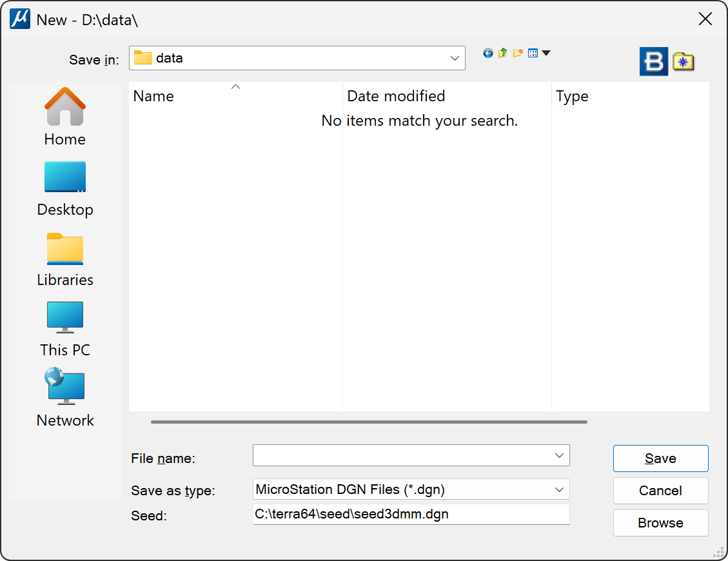Image resolution: width=728 pixels, height=561 pixels.
Task: Click the MicroStation title bar icon
Action: point(20,19)
